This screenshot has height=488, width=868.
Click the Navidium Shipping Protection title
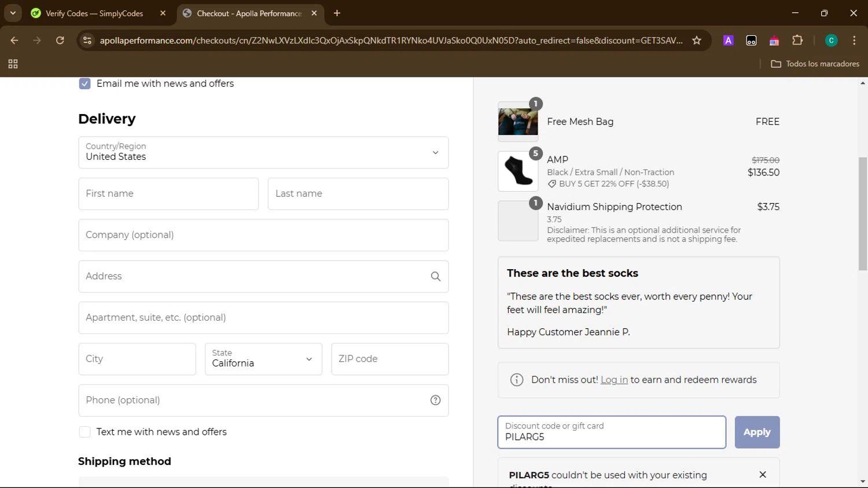(x=615, y=207)
